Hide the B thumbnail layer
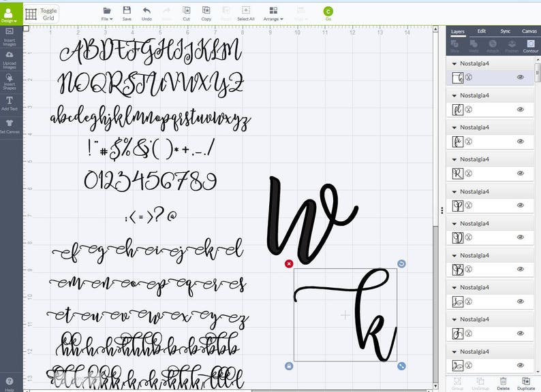The image size is (541, 392). [x=521, y=269]
